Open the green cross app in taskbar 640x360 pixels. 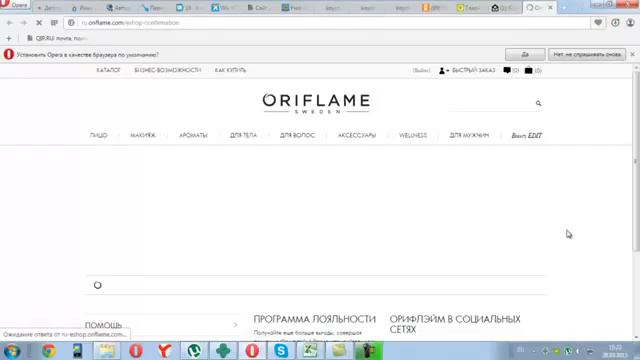[x=223, y=351]
